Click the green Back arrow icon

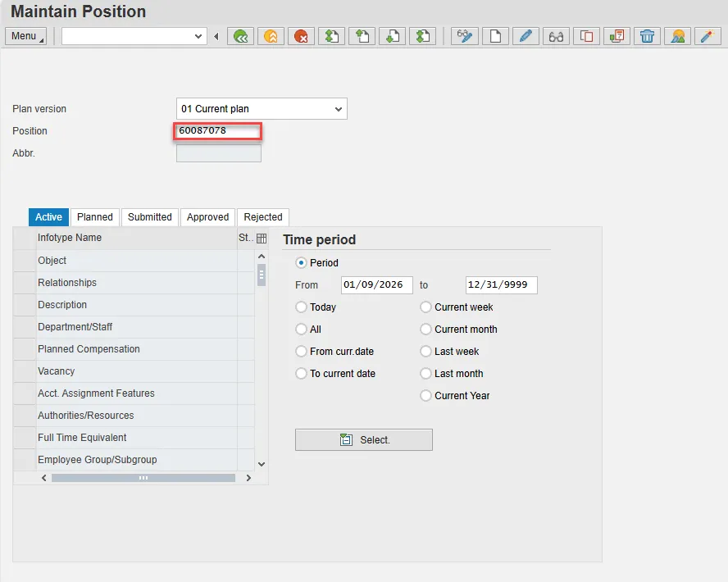240,36
